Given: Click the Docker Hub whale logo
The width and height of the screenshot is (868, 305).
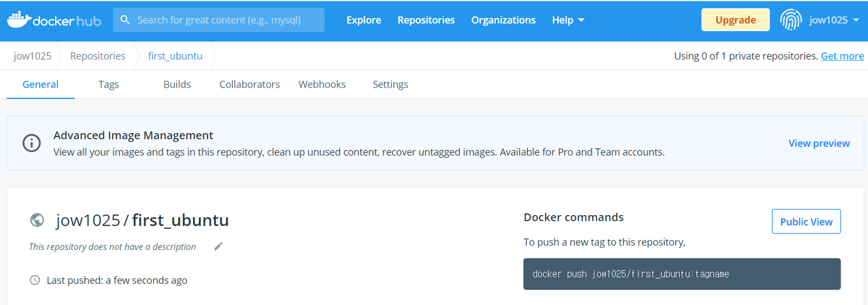Looking at the screenshot, I should [54, 20].
